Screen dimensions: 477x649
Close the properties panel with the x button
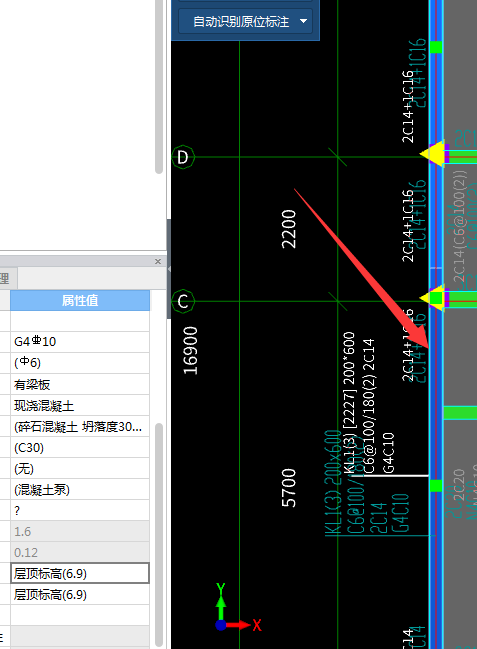pos(158,262)
